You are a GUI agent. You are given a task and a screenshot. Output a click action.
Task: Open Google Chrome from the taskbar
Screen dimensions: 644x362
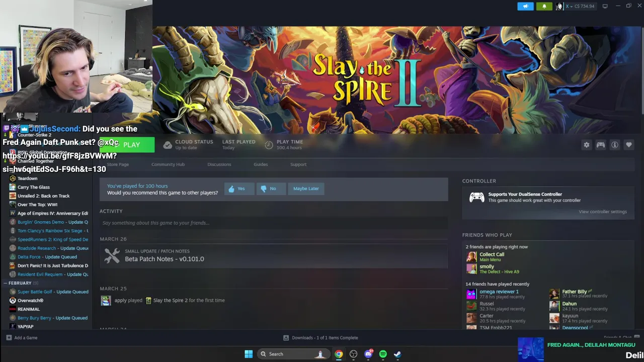tap(339, 354)
